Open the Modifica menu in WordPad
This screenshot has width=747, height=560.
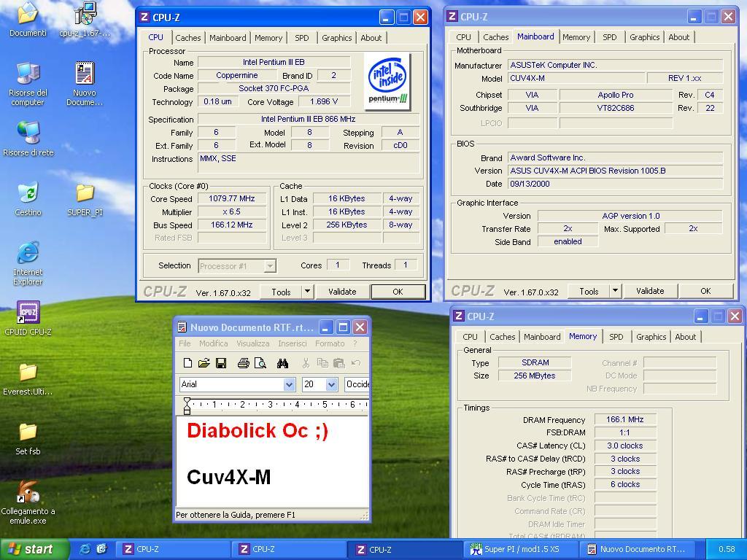coord(213,343)
